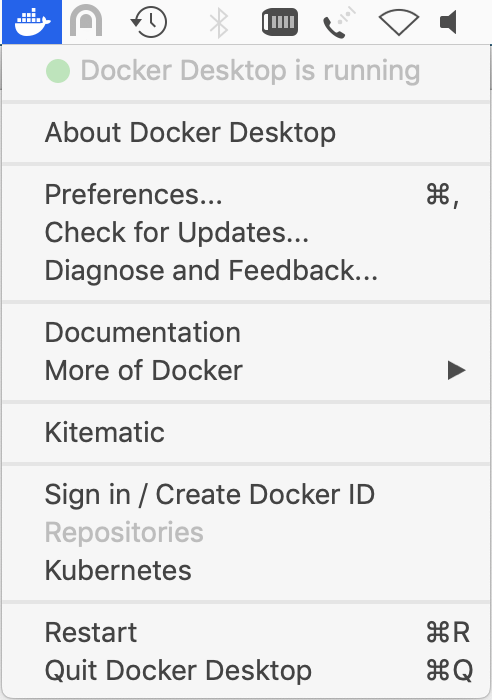
Task: Click the green running status dot
Action: [x=58, y=71]
